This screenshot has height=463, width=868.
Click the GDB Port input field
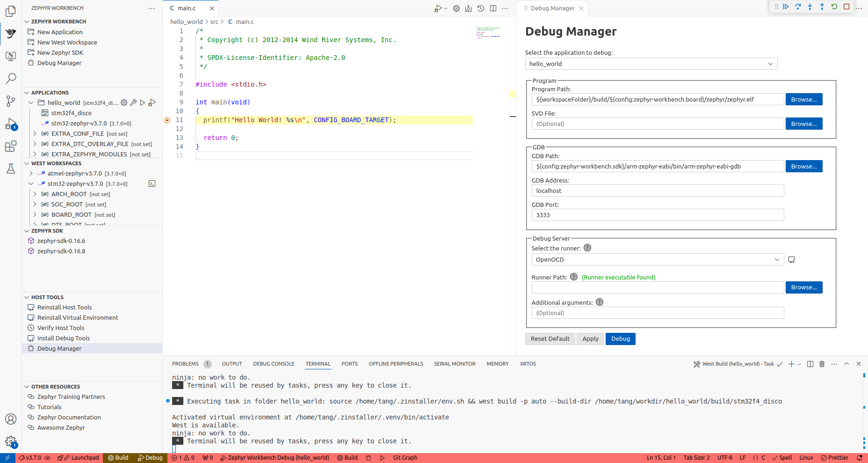tap(658, 215)
